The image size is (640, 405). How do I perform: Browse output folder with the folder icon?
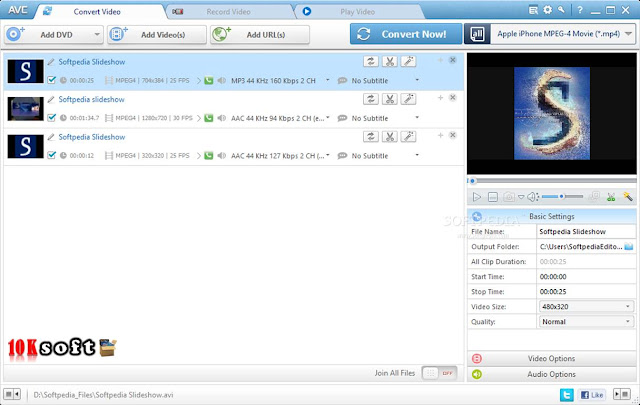coord(629,247)
